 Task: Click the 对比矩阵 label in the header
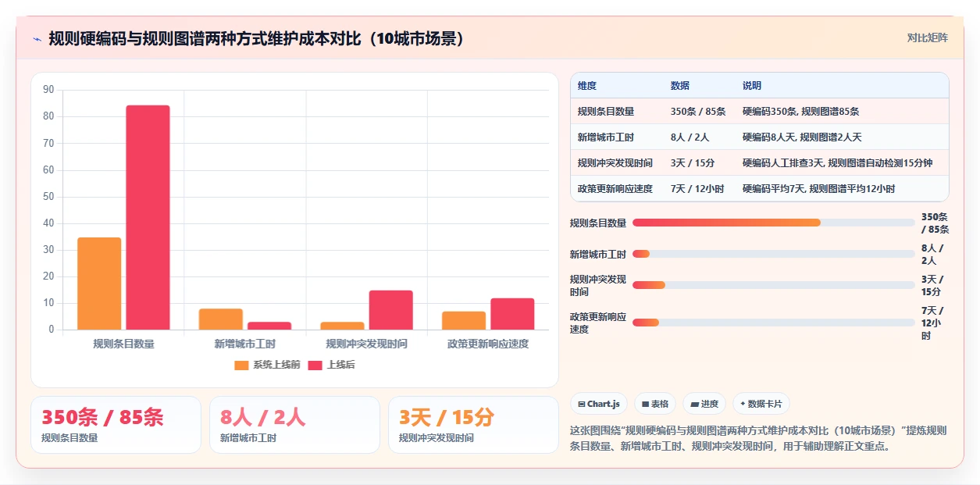(x=928, y=38)
